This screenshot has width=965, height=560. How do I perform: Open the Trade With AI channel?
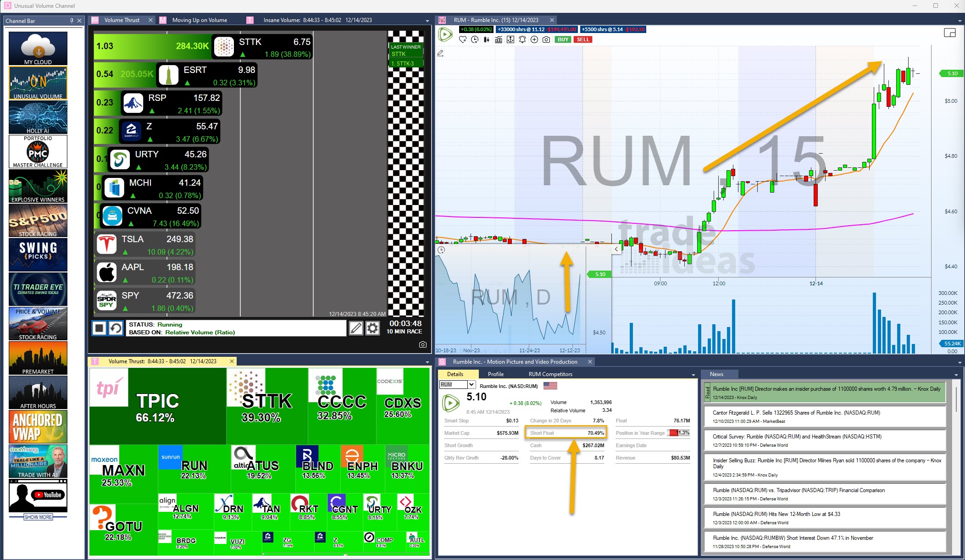(x=38, y=461)
